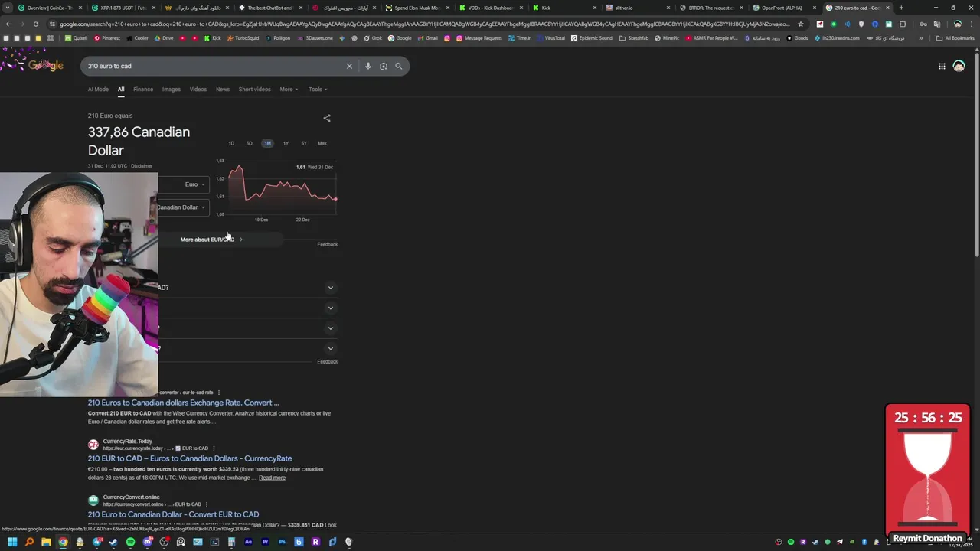Select the 1M chart range

267,143
